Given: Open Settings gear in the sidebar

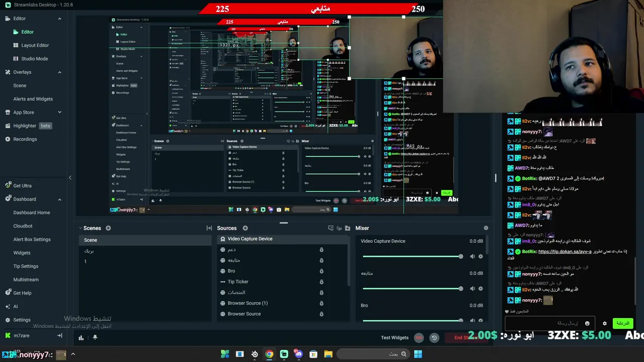Looking at the screenshot, I should point(22,320).
